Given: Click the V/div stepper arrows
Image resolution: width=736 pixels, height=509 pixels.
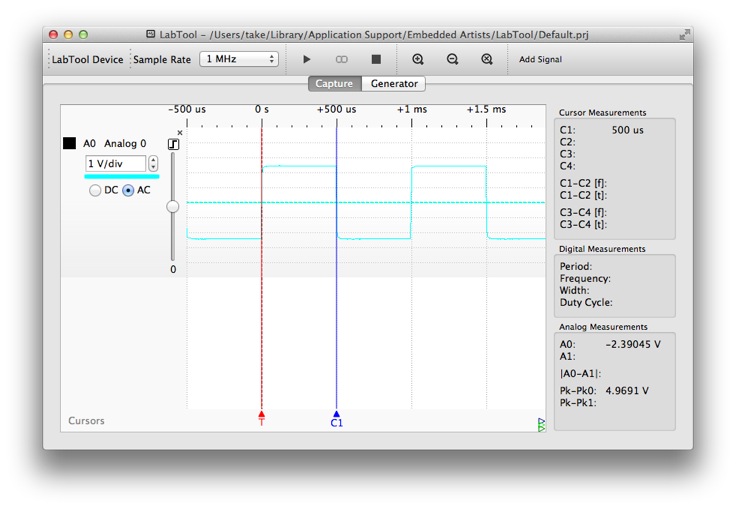Looking at the screenshot, I should coord(153,163).
